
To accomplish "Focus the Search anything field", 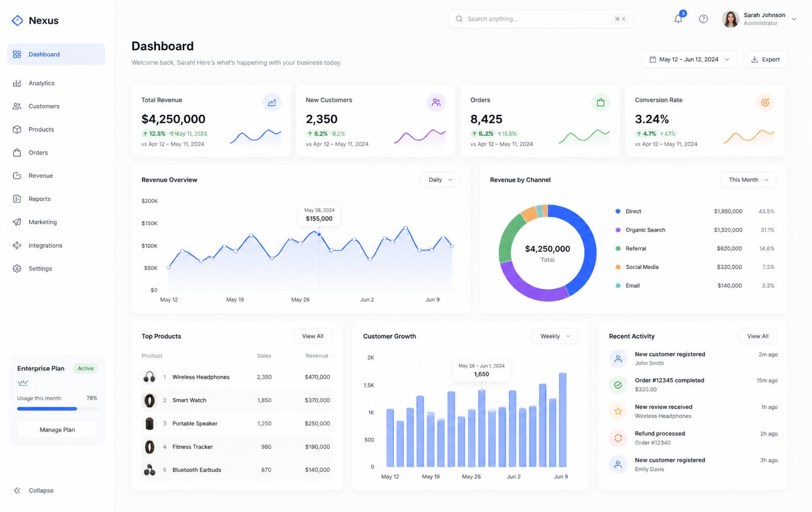I will point(540,19).
